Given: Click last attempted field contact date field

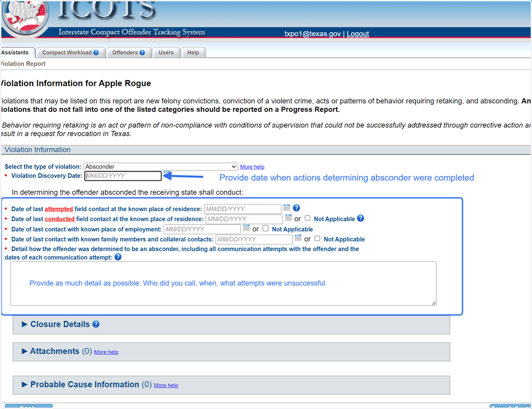Looking at the screenshot, I should (243, 209).
